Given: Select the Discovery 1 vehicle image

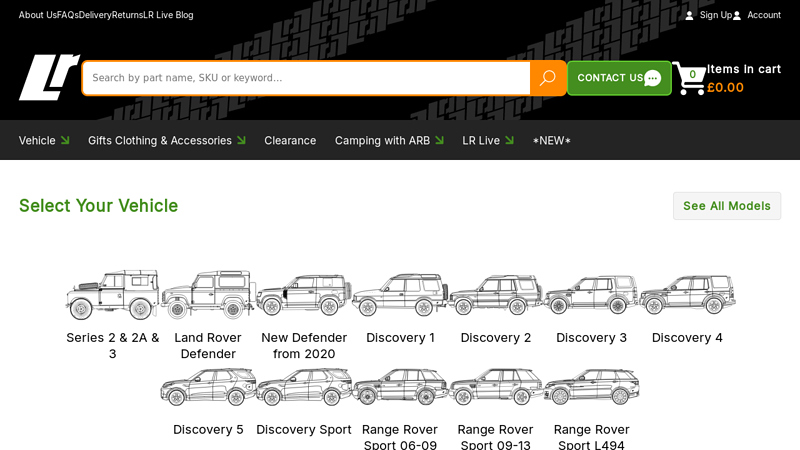Looking at the screenshot, I should click(x=400, y=295).
